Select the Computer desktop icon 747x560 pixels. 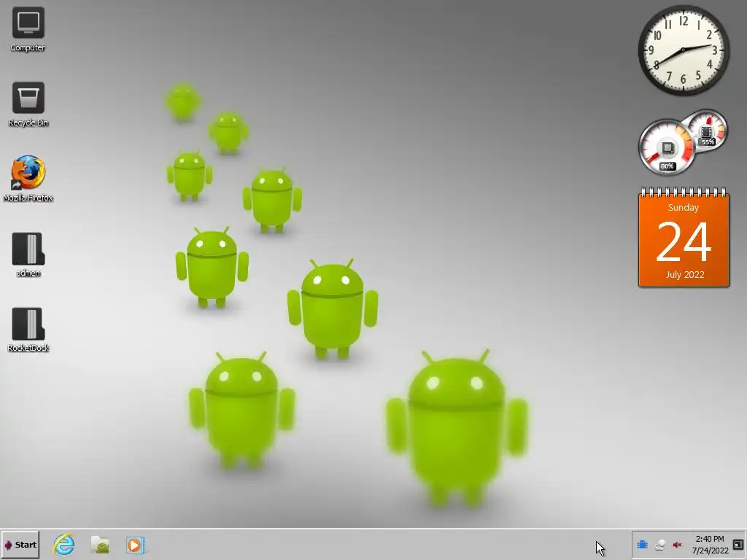(x=28, y=29)
